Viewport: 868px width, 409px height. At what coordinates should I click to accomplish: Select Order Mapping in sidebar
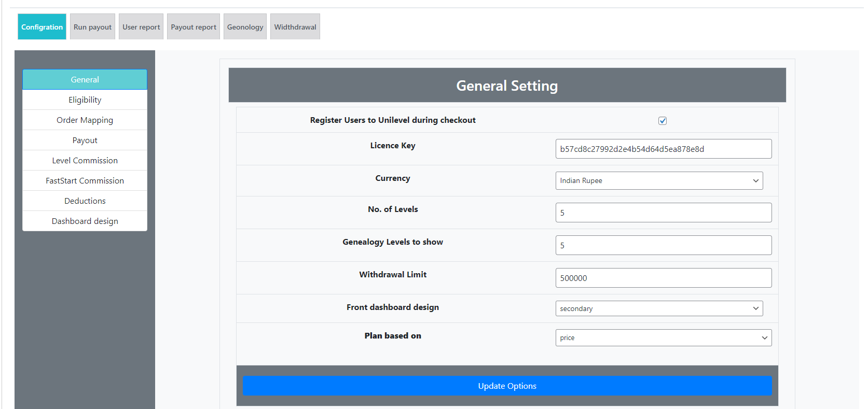85,120
